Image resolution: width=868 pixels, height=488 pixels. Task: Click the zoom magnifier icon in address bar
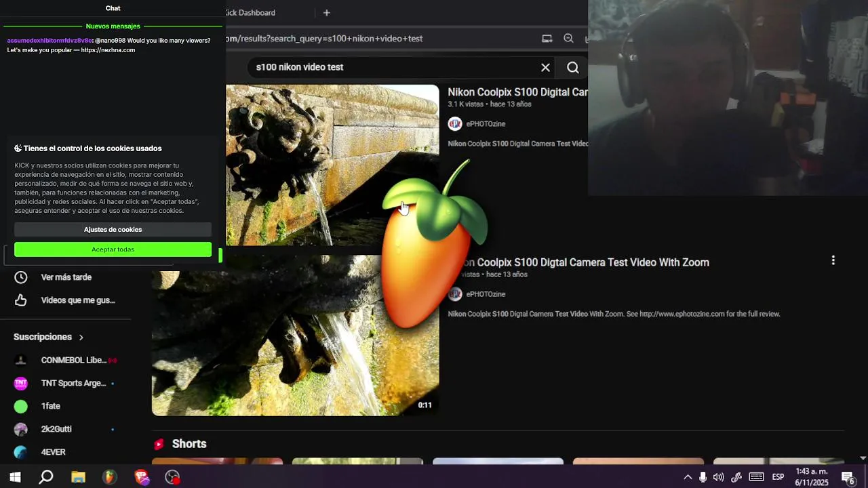(x=568, y=39)
